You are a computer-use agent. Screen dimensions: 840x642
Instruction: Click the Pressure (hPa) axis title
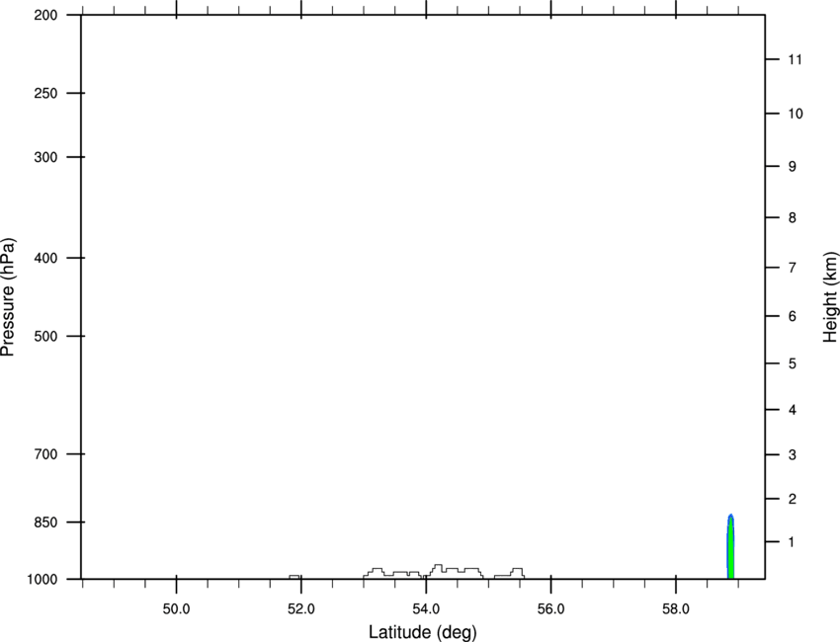(8, 296)
